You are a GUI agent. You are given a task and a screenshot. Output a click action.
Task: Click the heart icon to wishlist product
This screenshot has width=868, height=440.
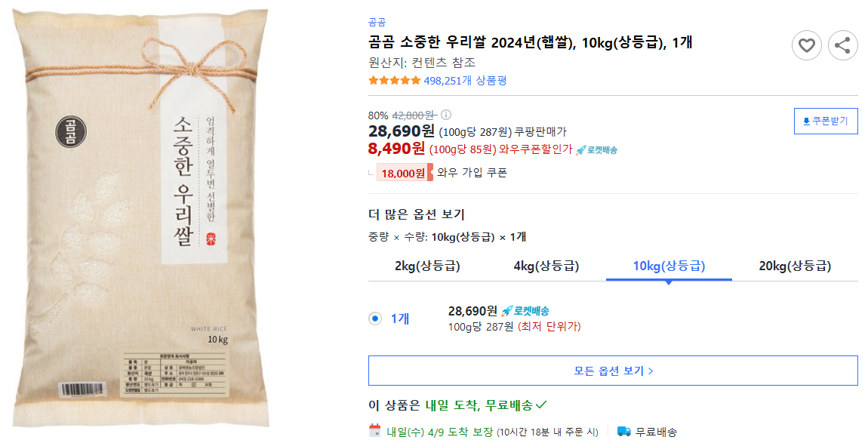point(806,45)
